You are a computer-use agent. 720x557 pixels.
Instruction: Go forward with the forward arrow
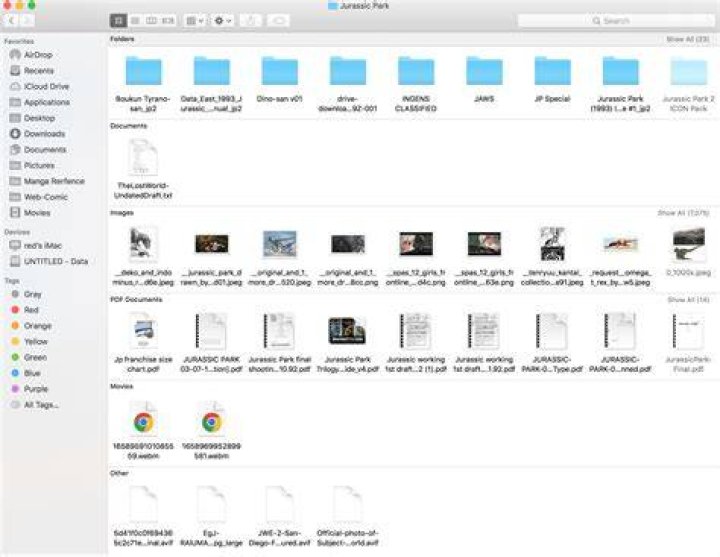(x=27, y=21)
